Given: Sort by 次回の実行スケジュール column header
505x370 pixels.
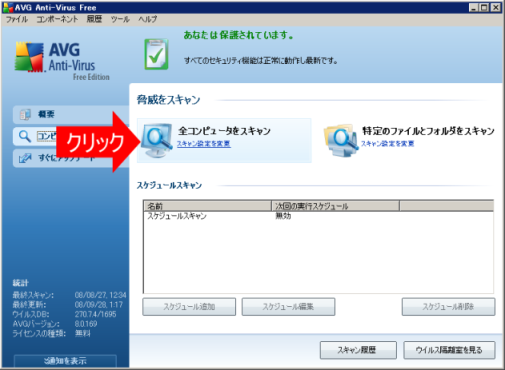Looking at the screenshot, I should pos(335,206).
